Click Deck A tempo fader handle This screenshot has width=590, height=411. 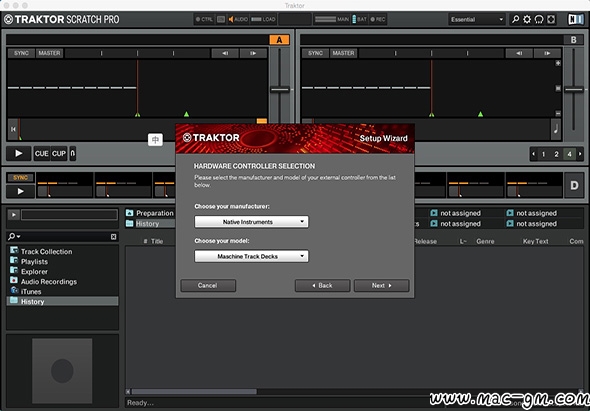point(280,90)
